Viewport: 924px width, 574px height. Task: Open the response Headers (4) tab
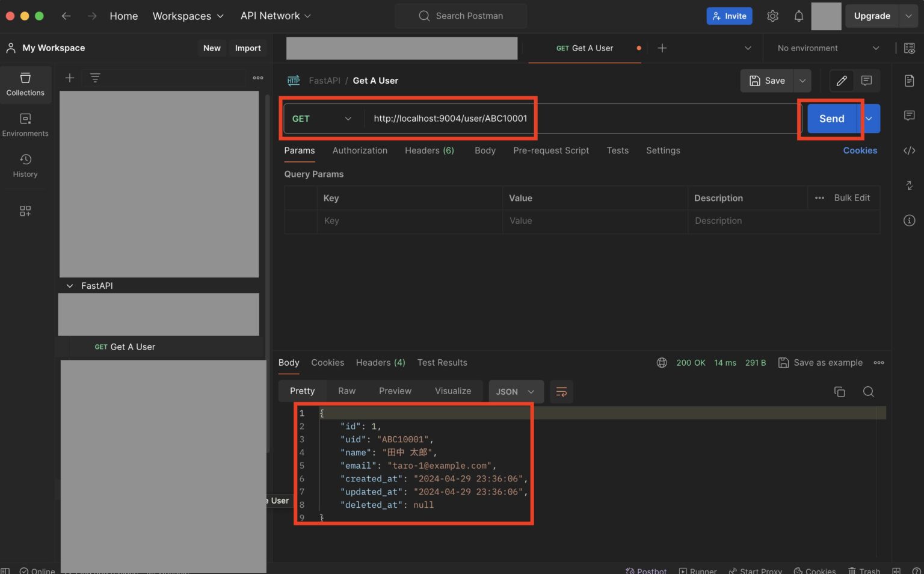(x=380, y=363)
